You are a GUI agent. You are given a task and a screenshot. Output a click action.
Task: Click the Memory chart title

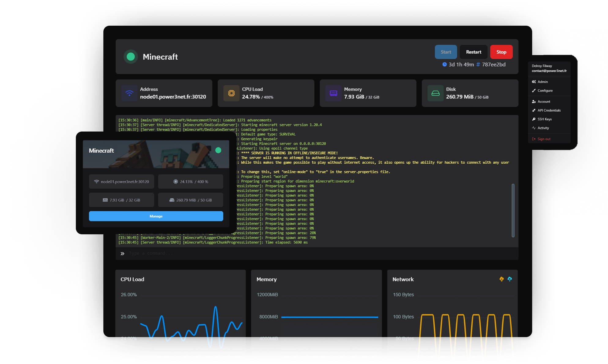click(x=266, y=279)
